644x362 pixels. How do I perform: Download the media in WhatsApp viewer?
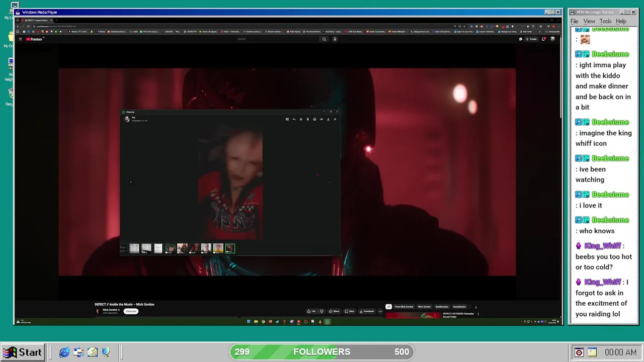328,119
